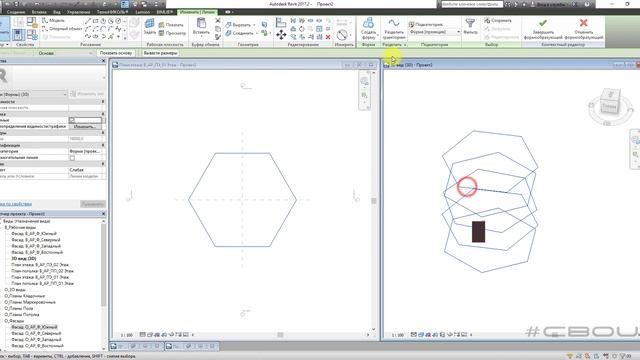Click the Show Base button
The width and height of the screenshot is (640, 360).
116,53
